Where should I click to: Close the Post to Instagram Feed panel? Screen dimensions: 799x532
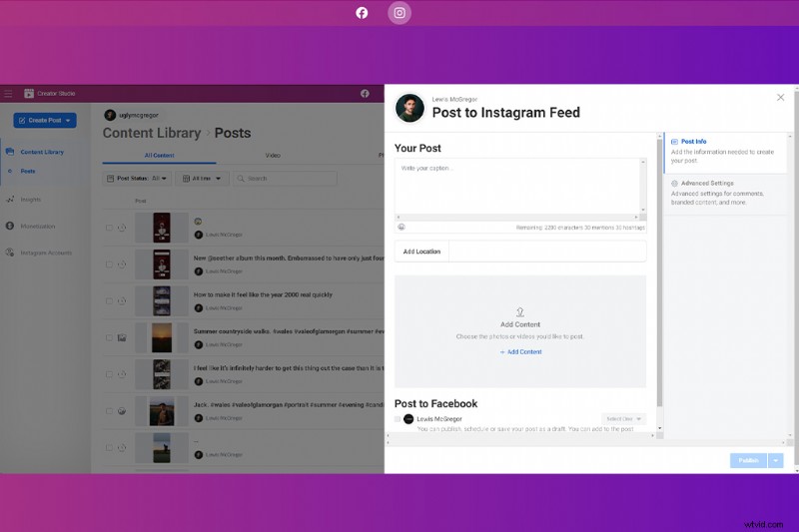click(780, 97)
